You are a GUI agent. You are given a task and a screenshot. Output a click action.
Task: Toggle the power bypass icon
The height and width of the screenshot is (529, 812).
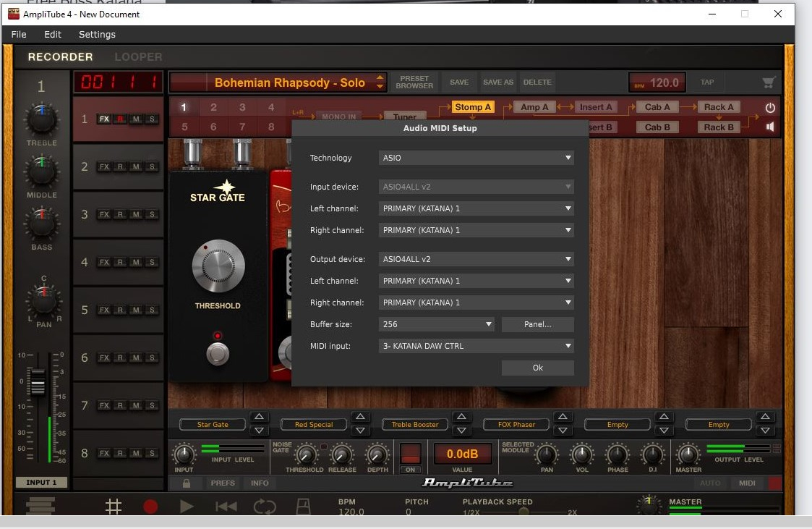770,108
